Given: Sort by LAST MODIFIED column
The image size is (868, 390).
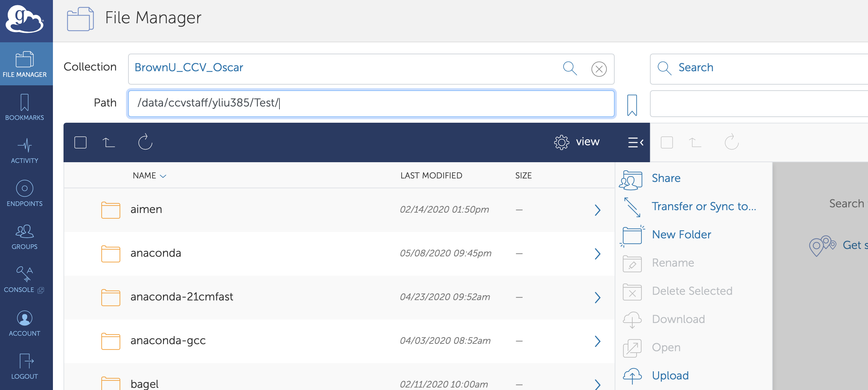Looking at the screenshot, I should 431,176.
